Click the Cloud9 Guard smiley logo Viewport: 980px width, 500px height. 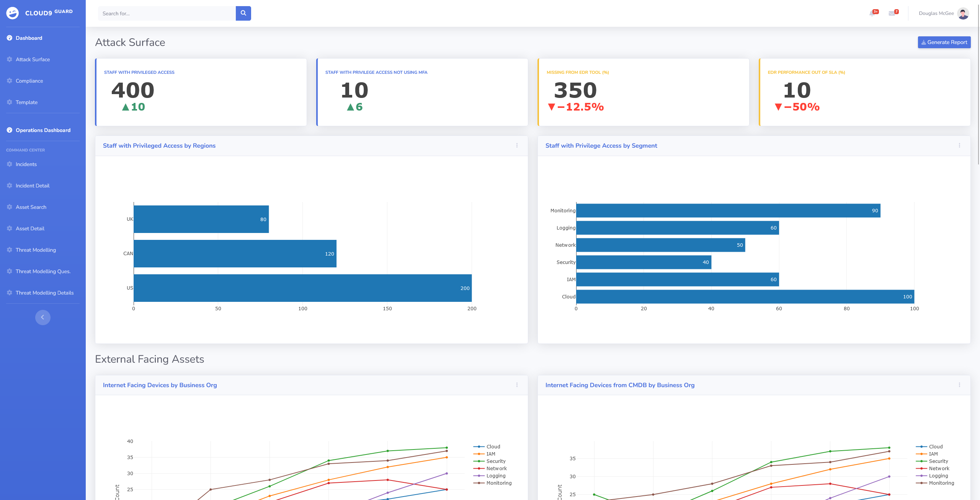click(x=13, y=13)
